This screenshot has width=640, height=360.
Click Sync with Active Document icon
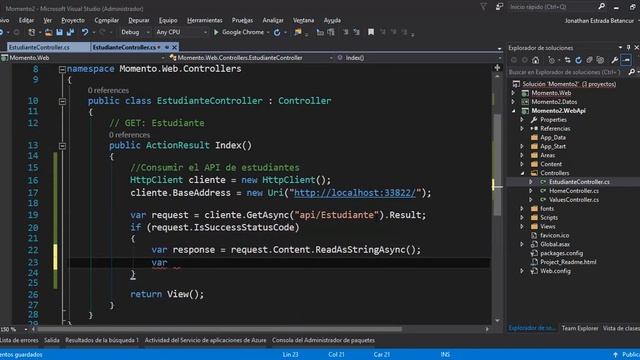tap(567, 60)
